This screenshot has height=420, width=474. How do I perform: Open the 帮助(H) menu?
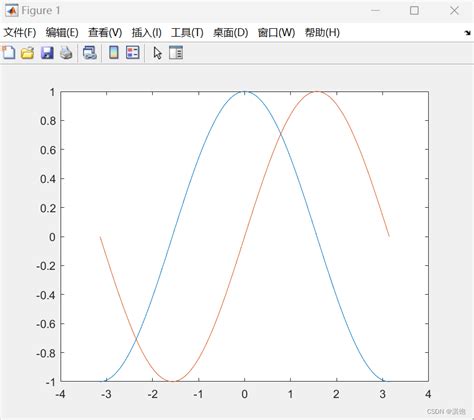(322, 33)
